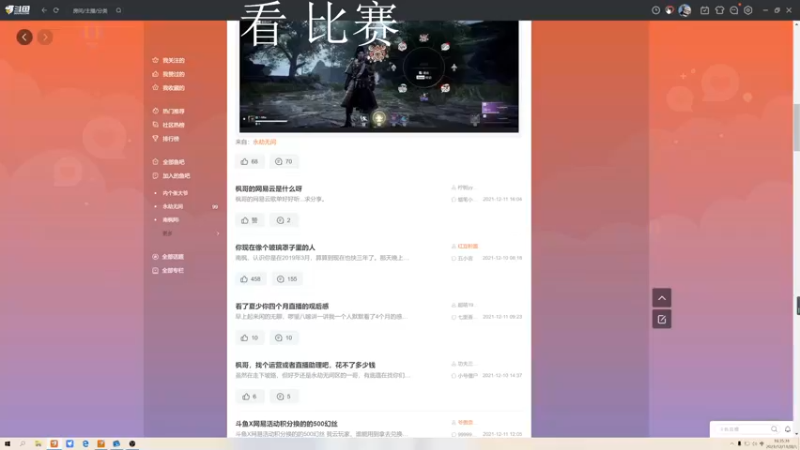Screen dimensions: 800x450
Task: Open the hexagon settings icon
Action: coord(748,10)
